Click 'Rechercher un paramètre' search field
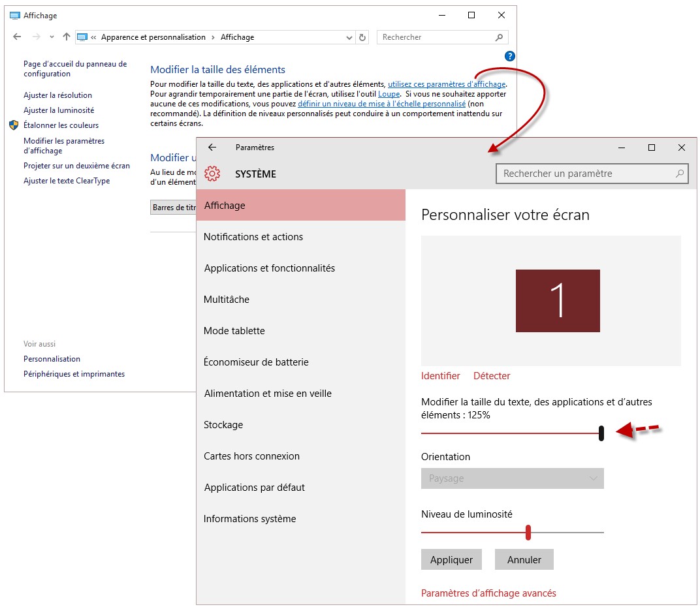 pos(592,174)
